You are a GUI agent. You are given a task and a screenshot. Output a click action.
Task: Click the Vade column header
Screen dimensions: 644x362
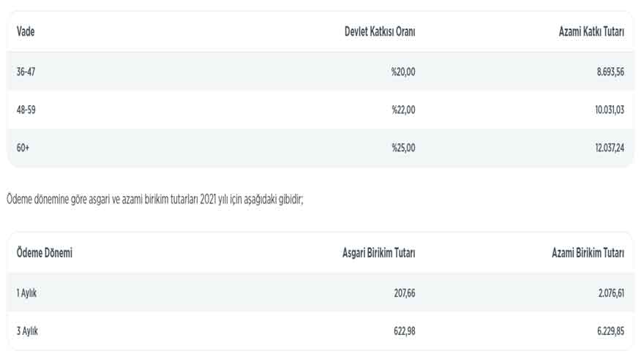coord(26,31)
